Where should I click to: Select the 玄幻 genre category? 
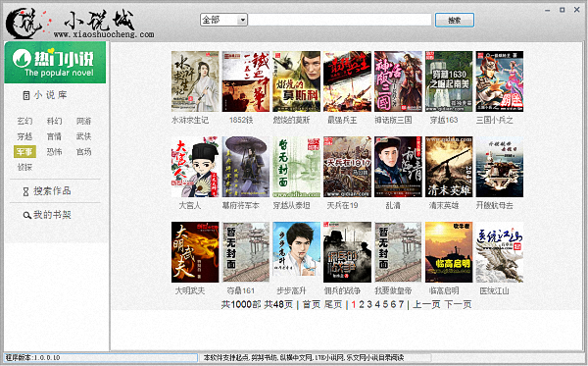(24, 122)
